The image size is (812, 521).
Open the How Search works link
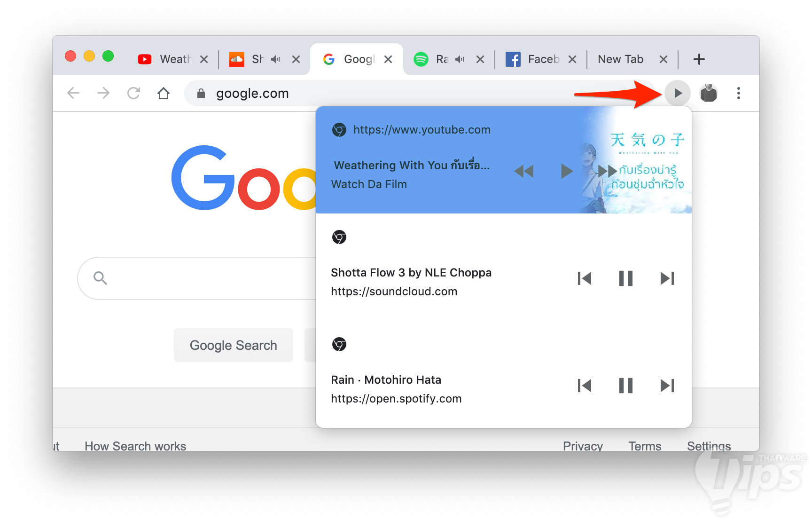tap(135, 446)
